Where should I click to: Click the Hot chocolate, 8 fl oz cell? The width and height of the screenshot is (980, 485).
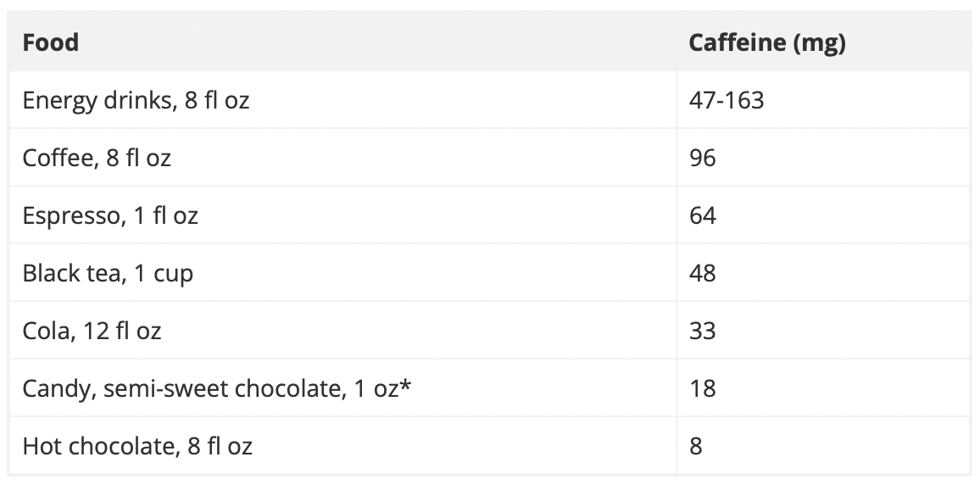pyautogui.click(x=342, y=446)
